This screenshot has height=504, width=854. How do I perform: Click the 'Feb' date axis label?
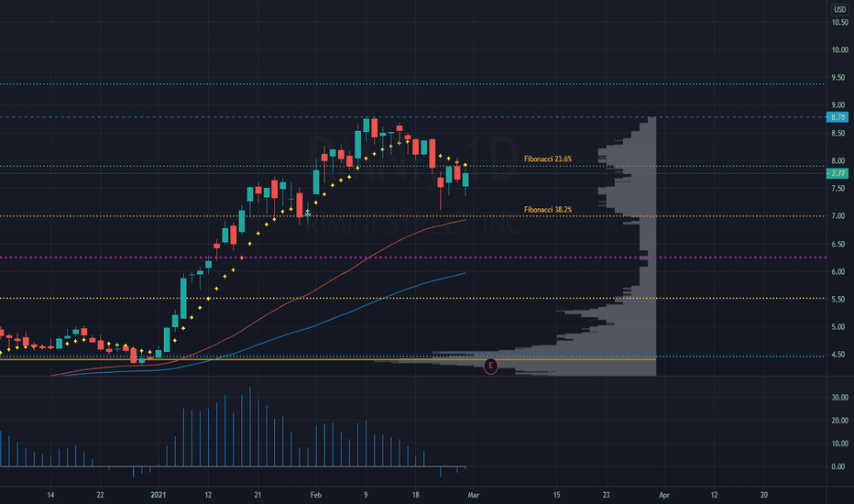click(x=316, y=495)
